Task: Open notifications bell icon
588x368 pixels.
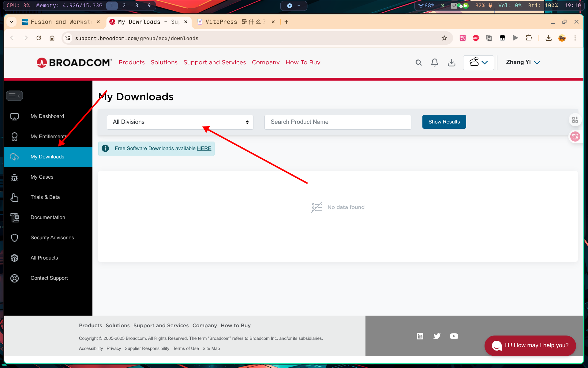Action: pyautogui.click(x=434, y=63)
